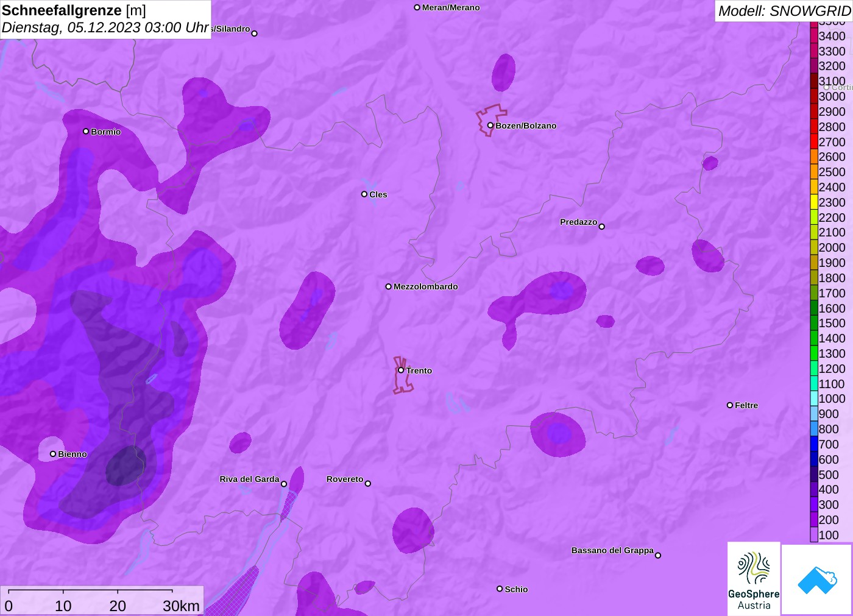Click the Mezzolombardo marker dot
Screen dimensions: 853x616
tap(389, 286)
